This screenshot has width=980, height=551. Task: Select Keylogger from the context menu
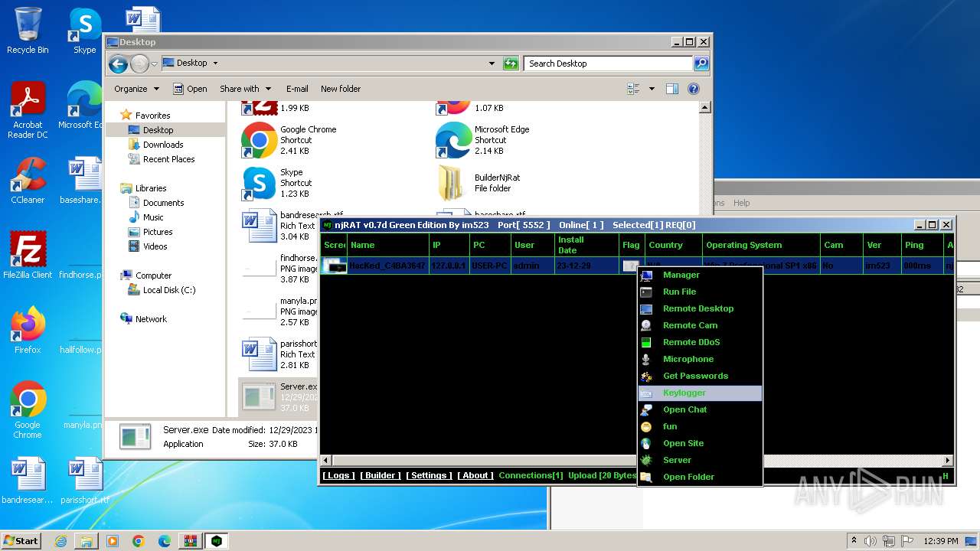[x=700, y=393]
